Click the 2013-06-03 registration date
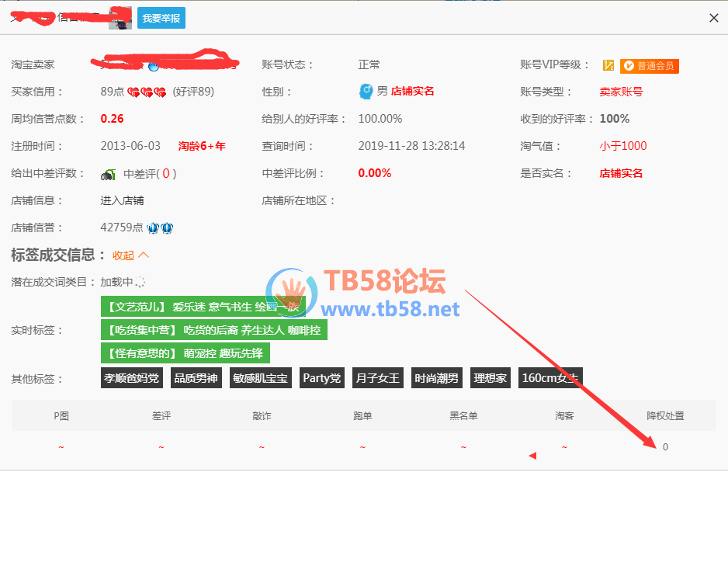Viewport: 728px width, 587px height. [130, 146]
